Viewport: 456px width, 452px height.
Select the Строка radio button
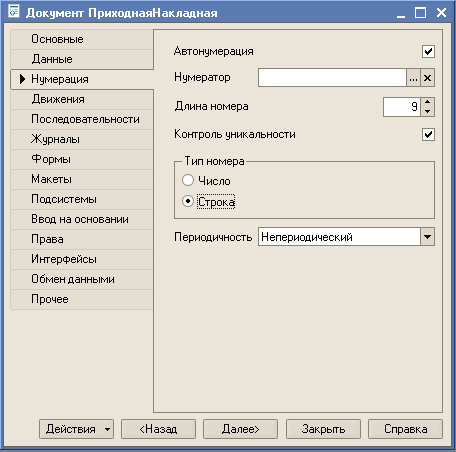[188, 201]
